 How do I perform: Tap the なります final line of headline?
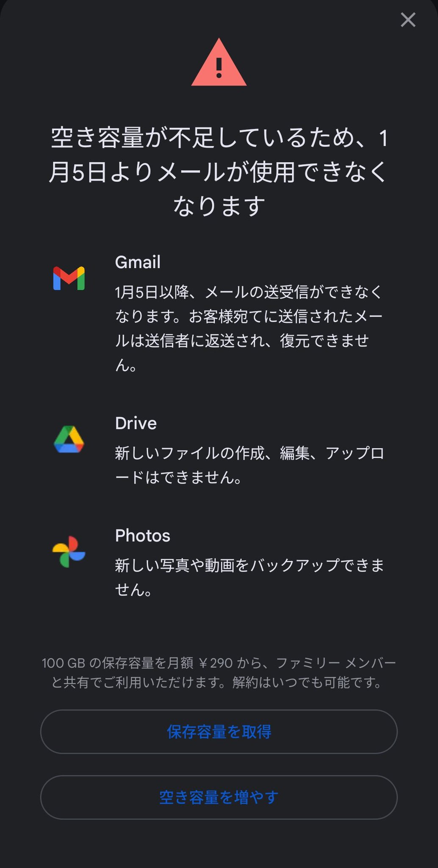(219, 206)
